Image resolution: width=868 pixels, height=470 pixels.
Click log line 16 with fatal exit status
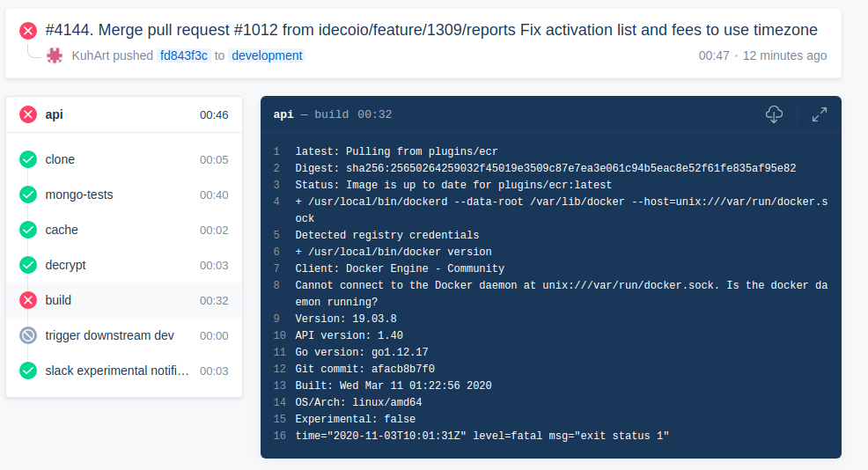tap(482, 436)
